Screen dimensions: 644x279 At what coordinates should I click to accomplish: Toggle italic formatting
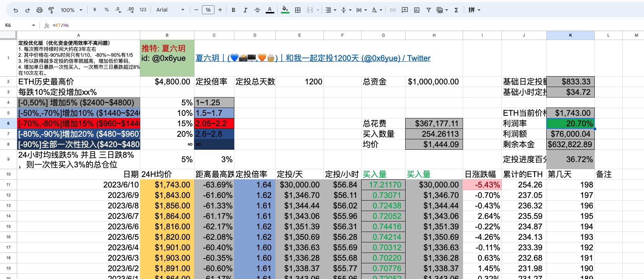click(x=245, y=10)
